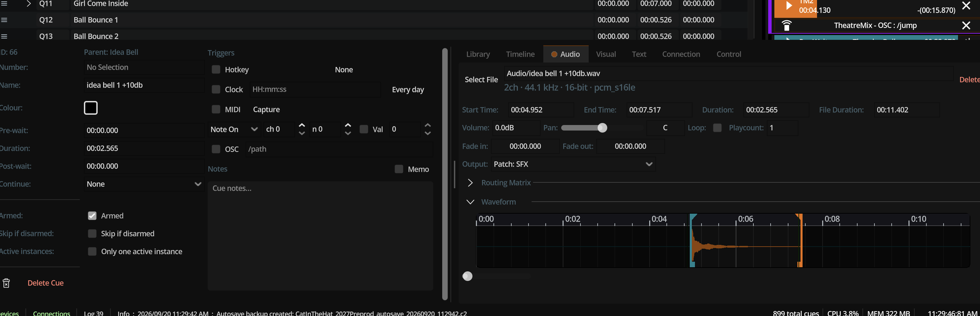Click the cue Colour swatch

click(x=90, y=108)
